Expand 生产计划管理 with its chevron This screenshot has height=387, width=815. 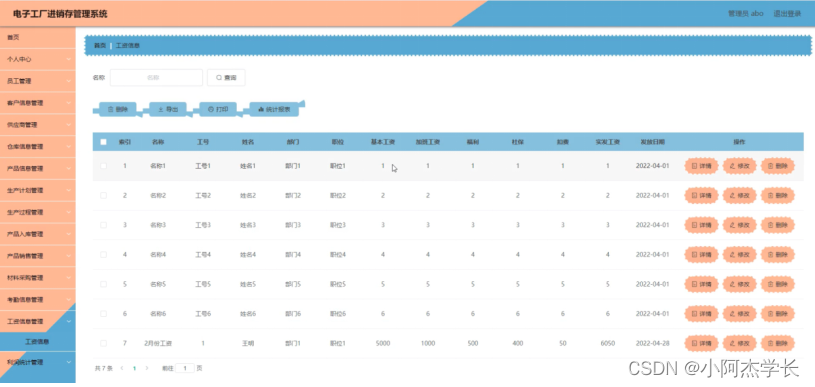click(69, 190)
